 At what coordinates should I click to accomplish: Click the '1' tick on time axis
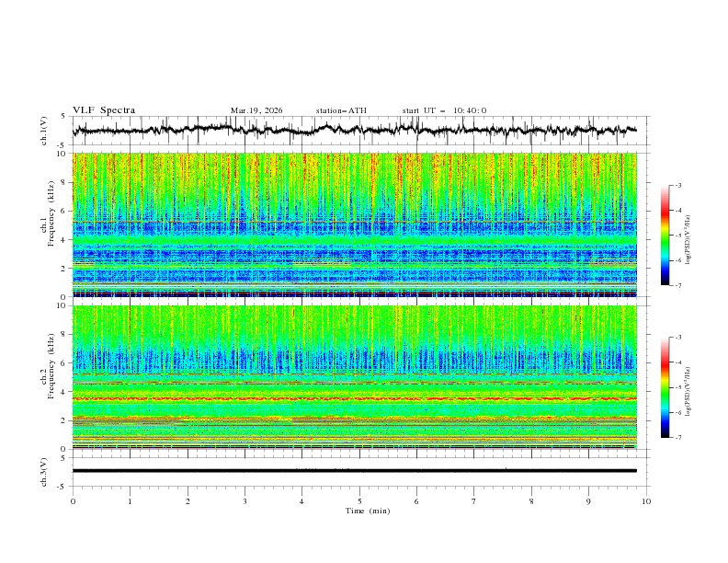tap(130, 501)
